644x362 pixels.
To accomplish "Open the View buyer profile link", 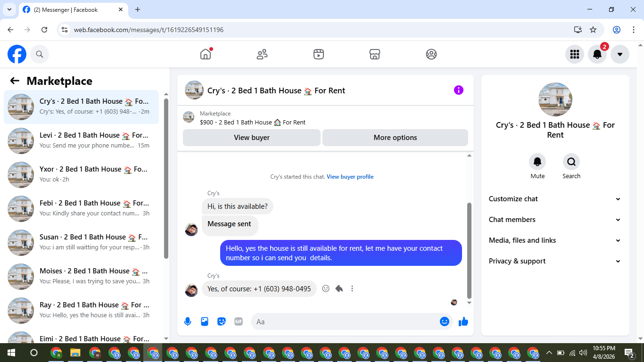I will tap(350, 177).
